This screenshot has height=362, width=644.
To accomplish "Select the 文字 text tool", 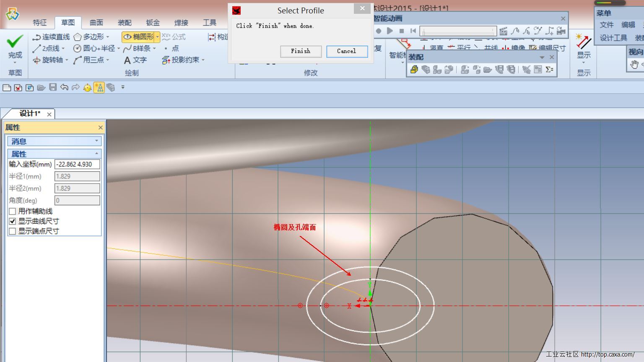I will pos(135,60).
